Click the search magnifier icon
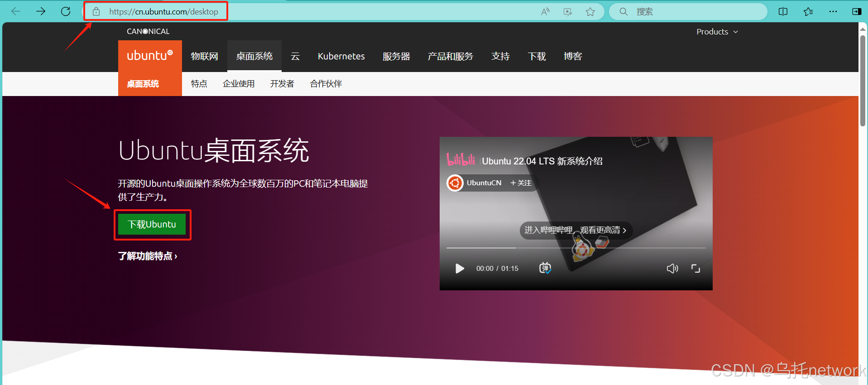The height and width of the screenshot is (385, 868). (x=623, y=12)
